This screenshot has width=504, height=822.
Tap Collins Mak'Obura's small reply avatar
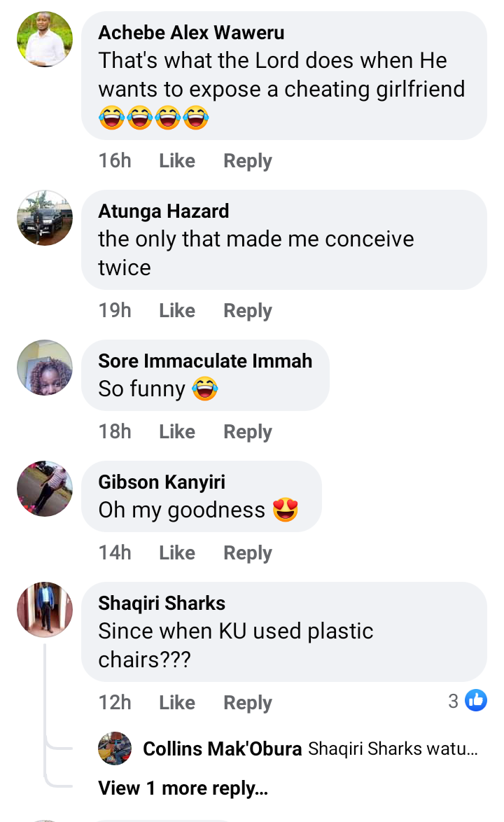click(115, 748)
